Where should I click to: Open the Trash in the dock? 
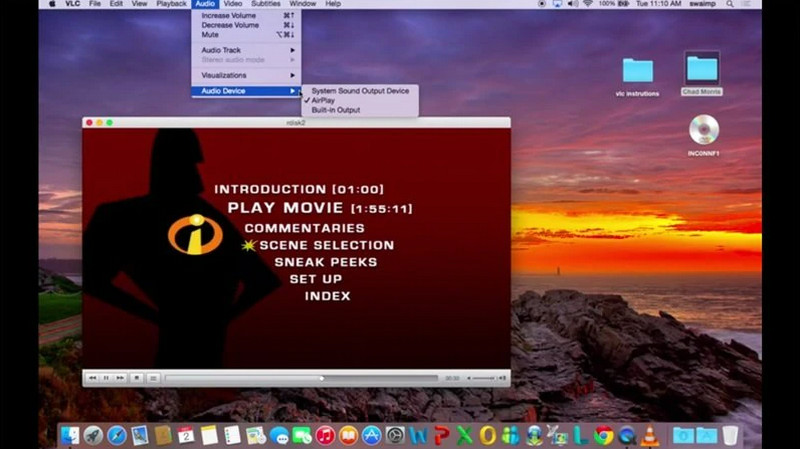pos(731,436)
